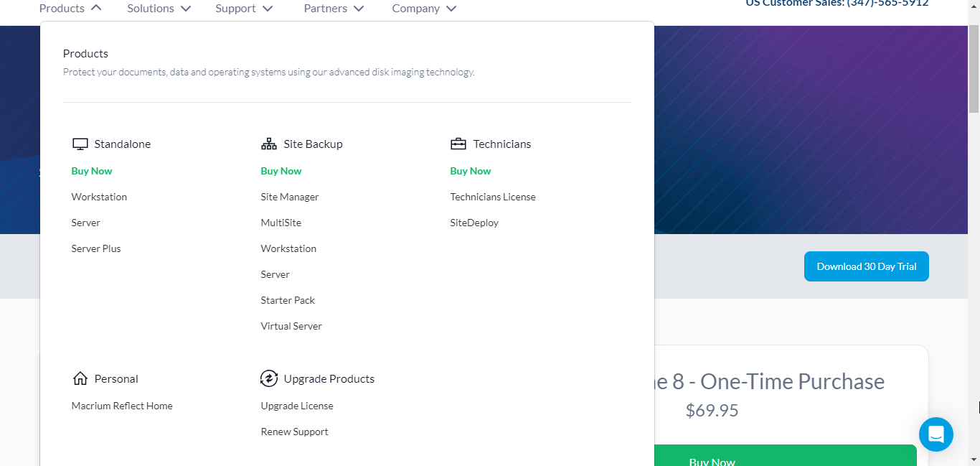Open the MultiSite link

(x=281, y=223)
